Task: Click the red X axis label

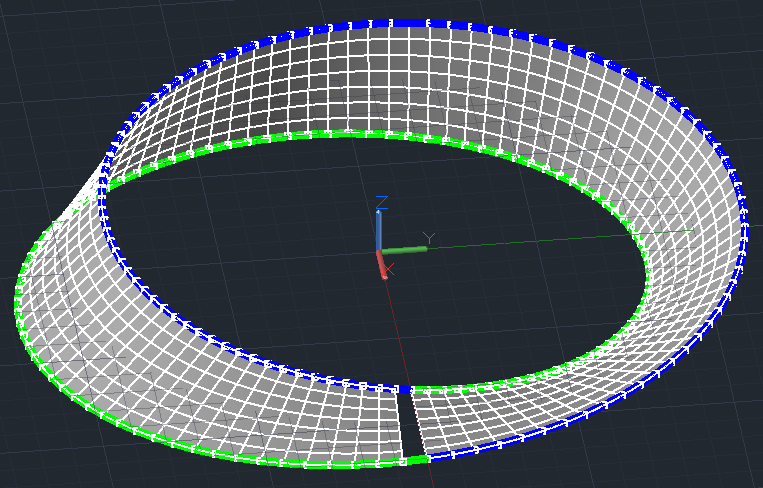Action: pyautogui.click(x=389, y=269)
